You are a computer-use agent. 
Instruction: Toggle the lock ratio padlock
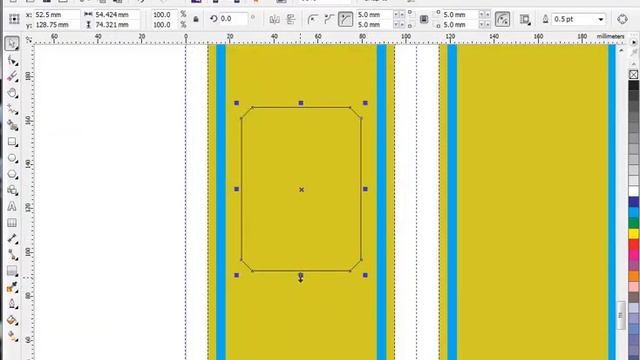click(x=196, y=19)
